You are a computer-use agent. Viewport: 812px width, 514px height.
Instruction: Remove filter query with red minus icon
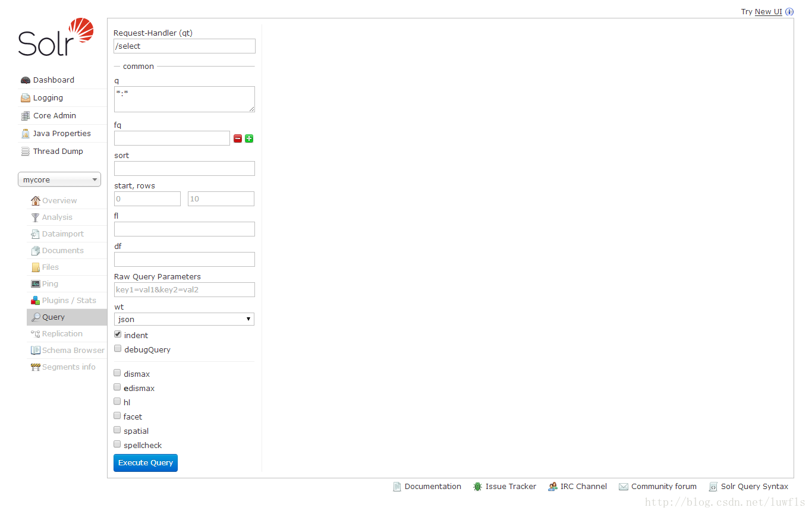pyautogui.click(x=238, y=138)
